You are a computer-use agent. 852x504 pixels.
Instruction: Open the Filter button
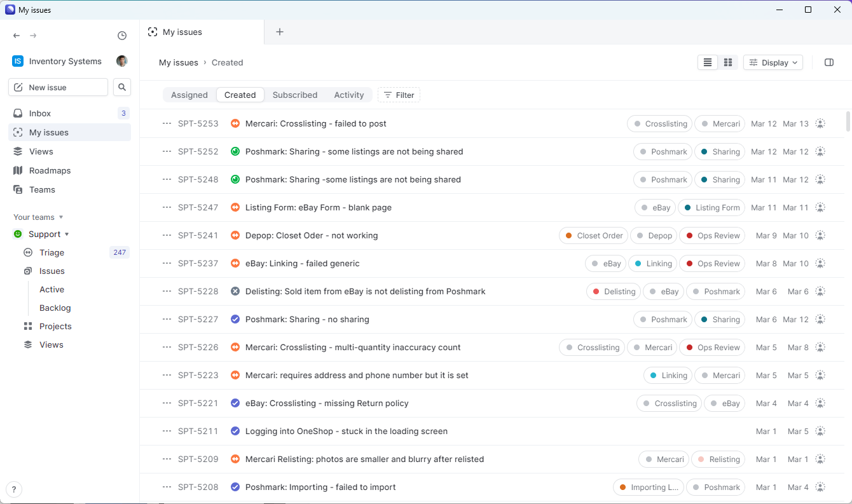click(399, 95)
